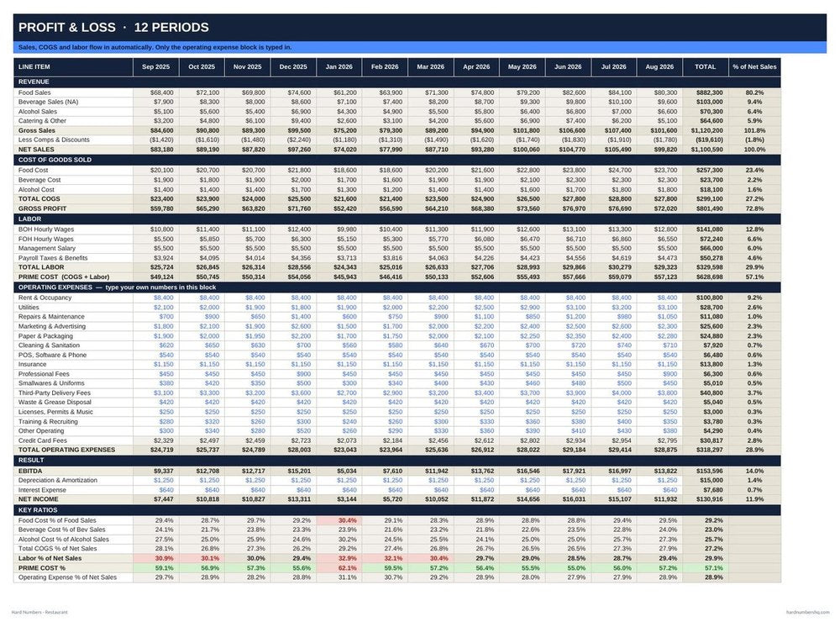Select the '% of Net Sales' column header
Viewport: 840px width, 627px height.
754,67
